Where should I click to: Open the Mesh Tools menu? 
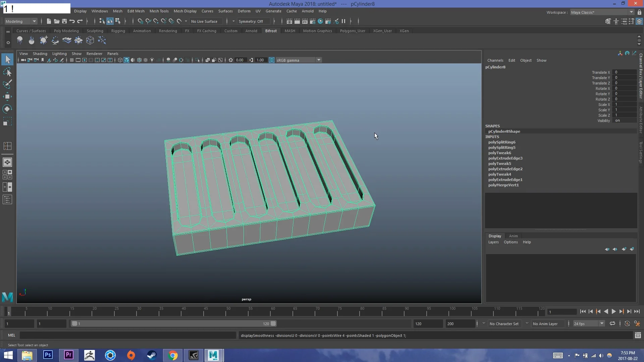159,11
